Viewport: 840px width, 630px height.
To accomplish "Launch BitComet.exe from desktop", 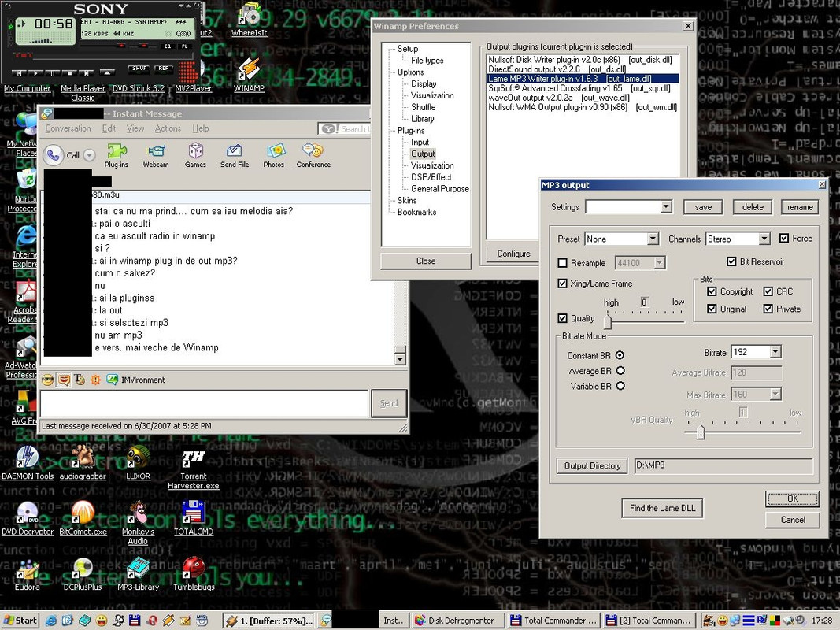I will pyautogui.click(x=83, y=518).
